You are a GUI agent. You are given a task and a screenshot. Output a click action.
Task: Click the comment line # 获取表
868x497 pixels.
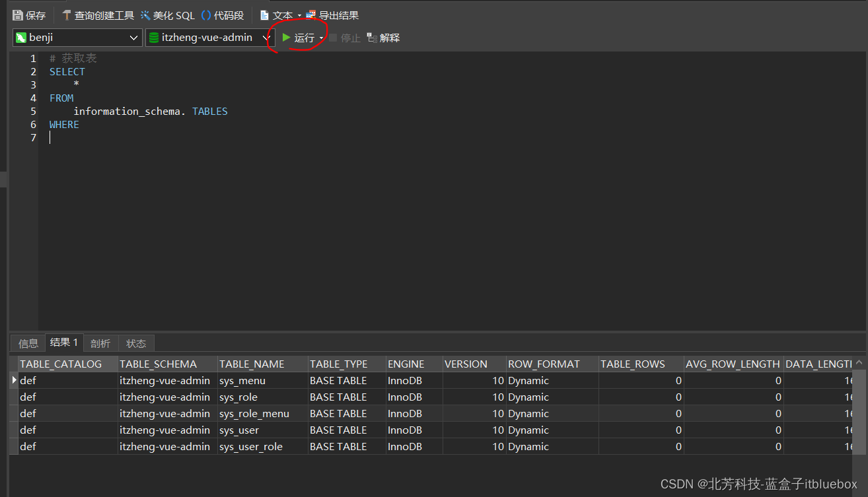[x=73, y=59]
